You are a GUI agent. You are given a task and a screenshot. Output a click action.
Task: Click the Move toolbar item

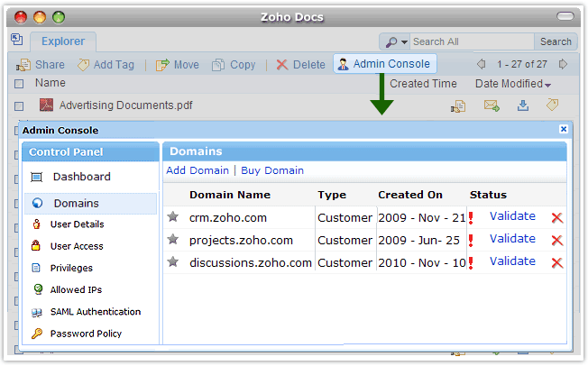pos(178,65)
